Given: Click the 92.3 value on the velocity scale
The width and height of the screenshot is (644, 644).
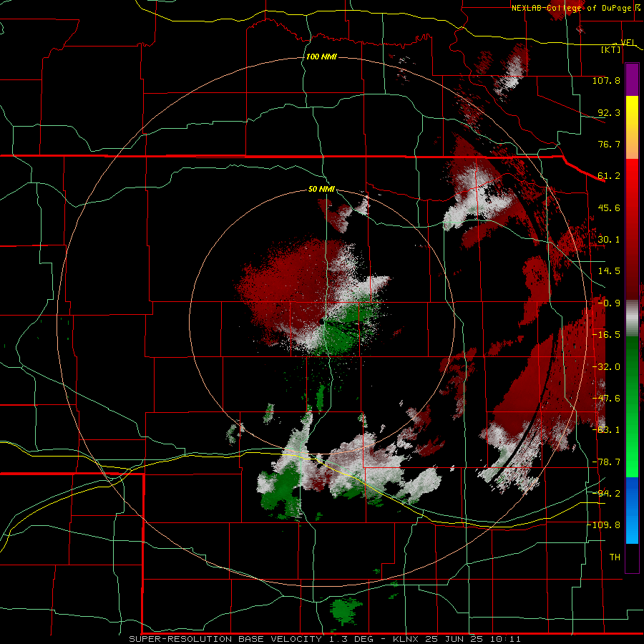Looking at the screenshot, I should (609, 112).
